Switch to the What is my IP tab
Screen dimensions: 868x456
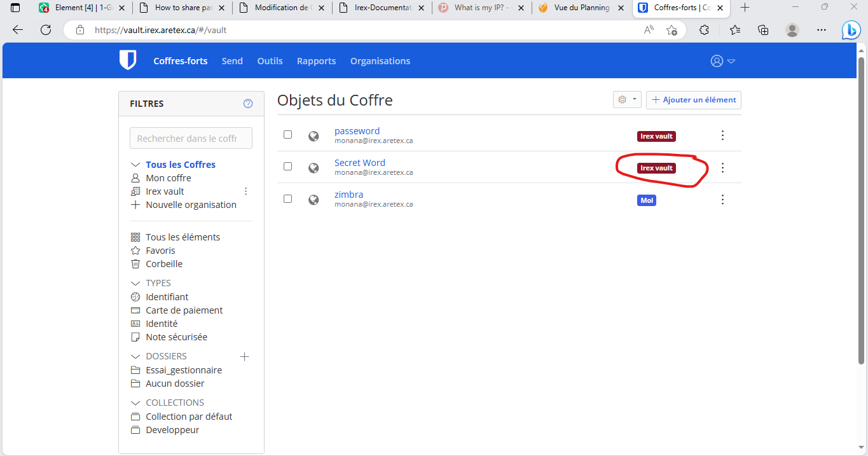(481, 8)
